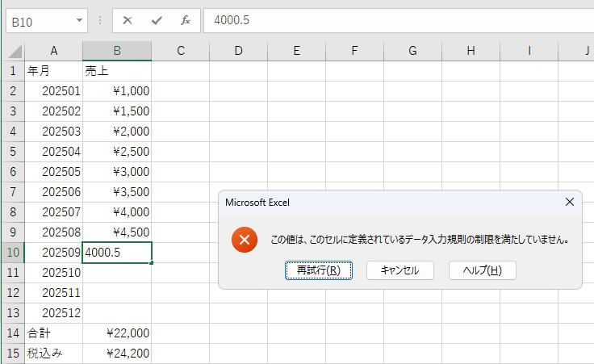The width and height of the screenshot is (594, 364).
Task: Click cell containing 年月
Action: [54, 71]
